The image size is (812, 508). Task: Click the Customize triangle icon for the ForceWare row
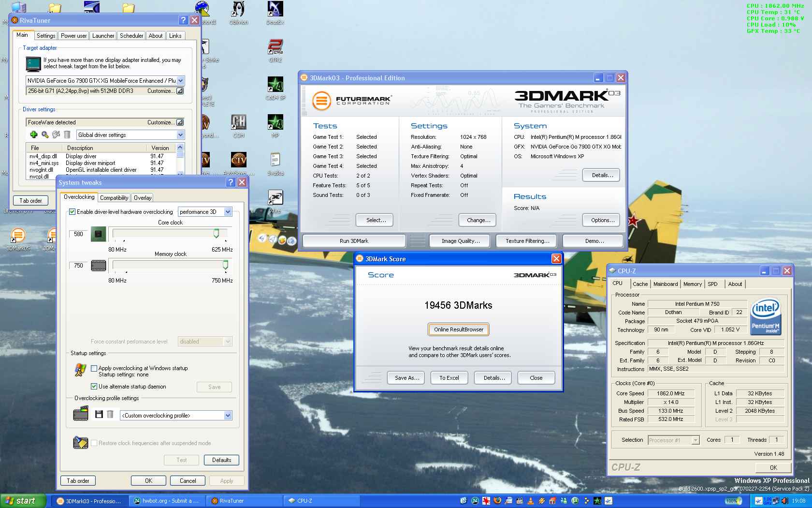click(x=180, y=122)
